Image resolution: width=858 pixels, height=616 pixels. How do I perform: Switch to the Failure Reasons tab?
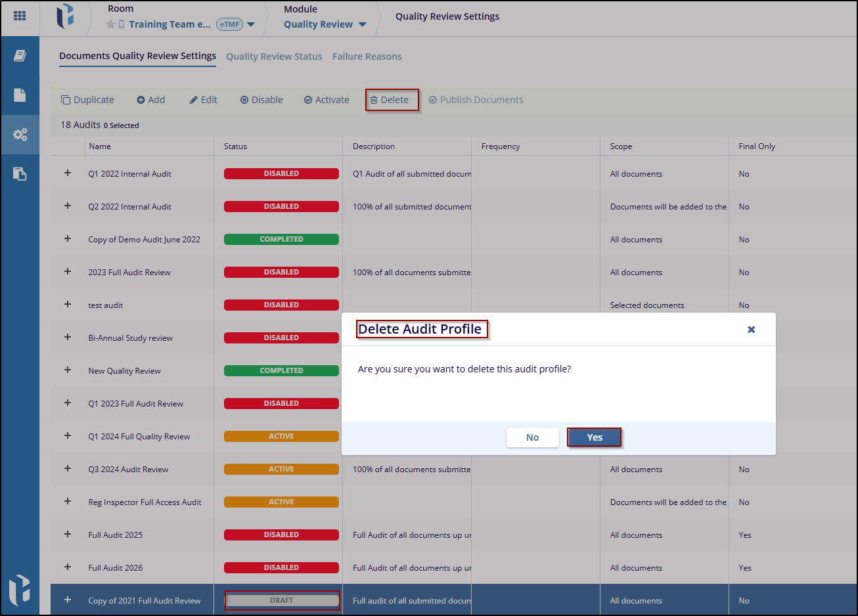pyautogui.click(x=367, y=56)
